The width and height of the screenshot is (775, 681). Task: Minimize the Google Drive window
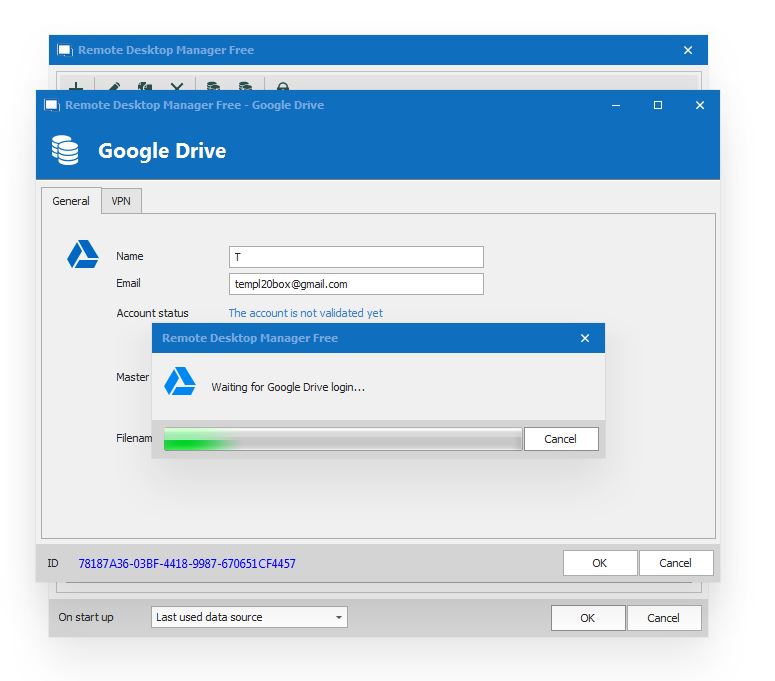point(616,105)
